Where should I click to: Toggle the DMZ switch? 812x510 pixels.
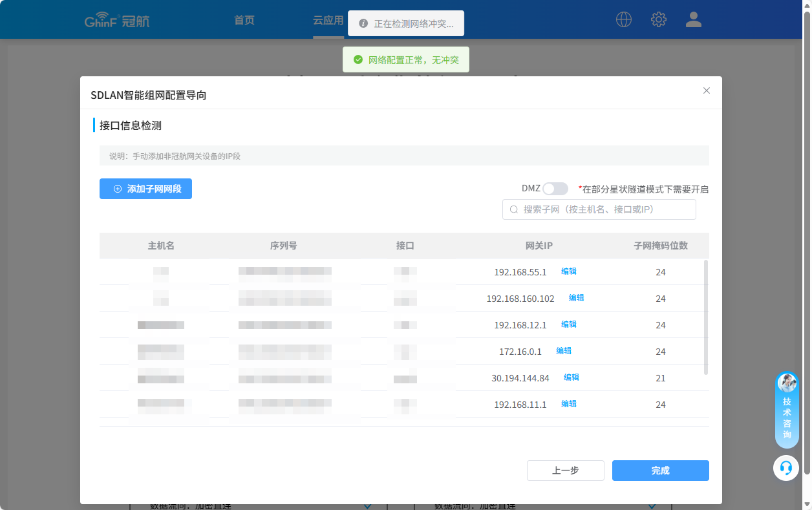555,189
